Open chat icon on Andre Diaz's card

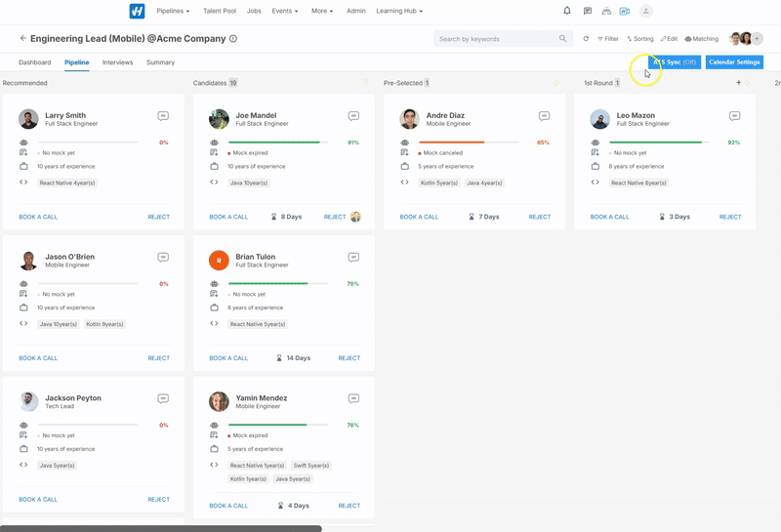point(544,116)
